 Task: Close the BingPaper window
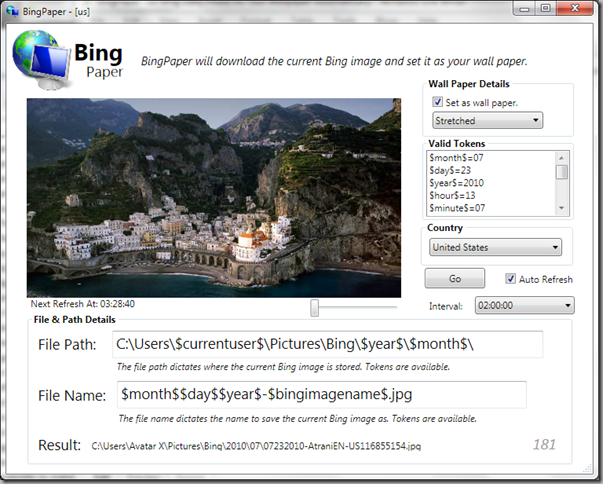pyautogui.click(x=575, y=8)
